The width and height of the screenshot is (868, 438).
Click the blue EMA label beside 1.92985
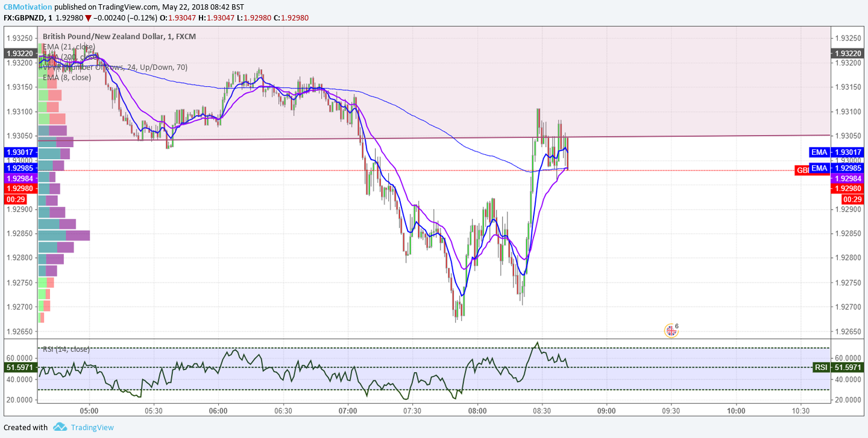pos(819,168)
